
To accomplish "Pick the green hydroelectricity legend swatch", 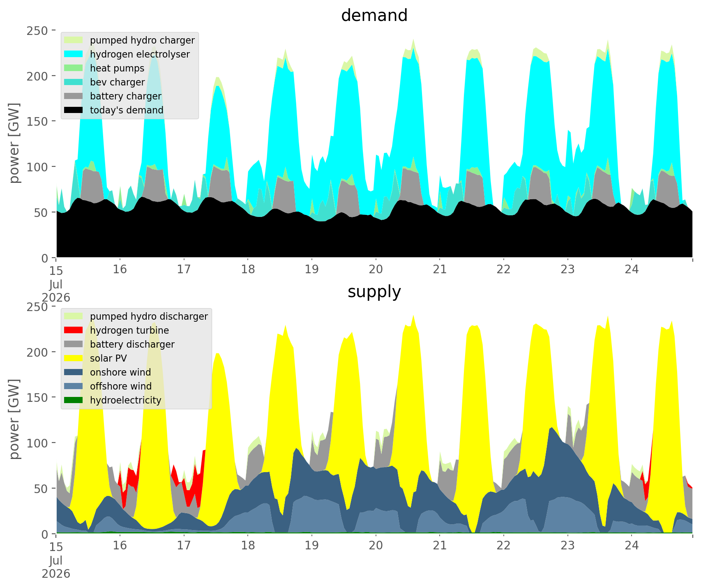I will (74, 400).
